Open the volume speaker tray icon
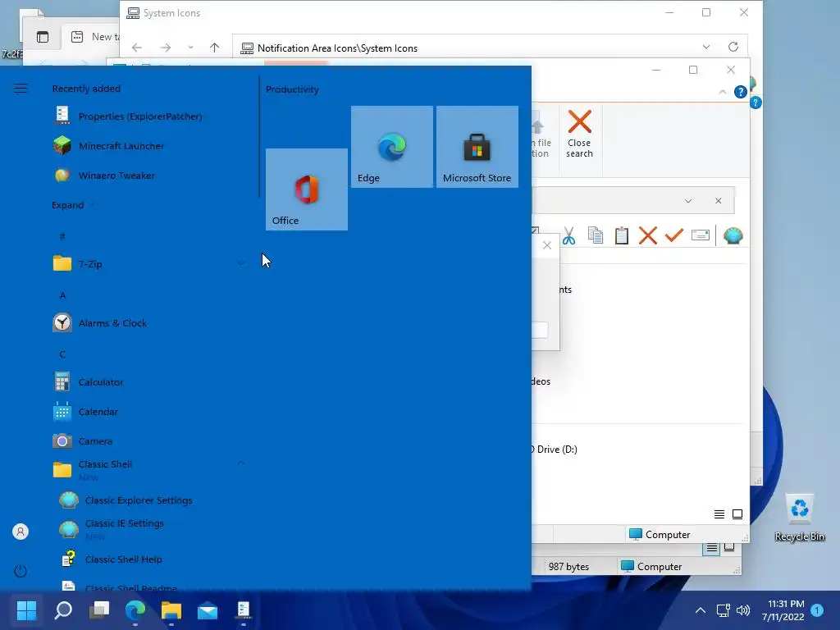840x630 pixels. 743,610
